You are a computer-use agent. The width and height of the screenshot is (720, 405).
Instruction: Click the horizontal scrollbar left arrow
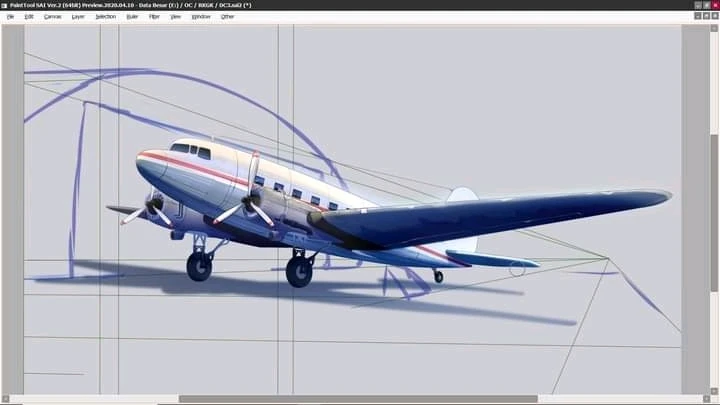click(6, 399)
